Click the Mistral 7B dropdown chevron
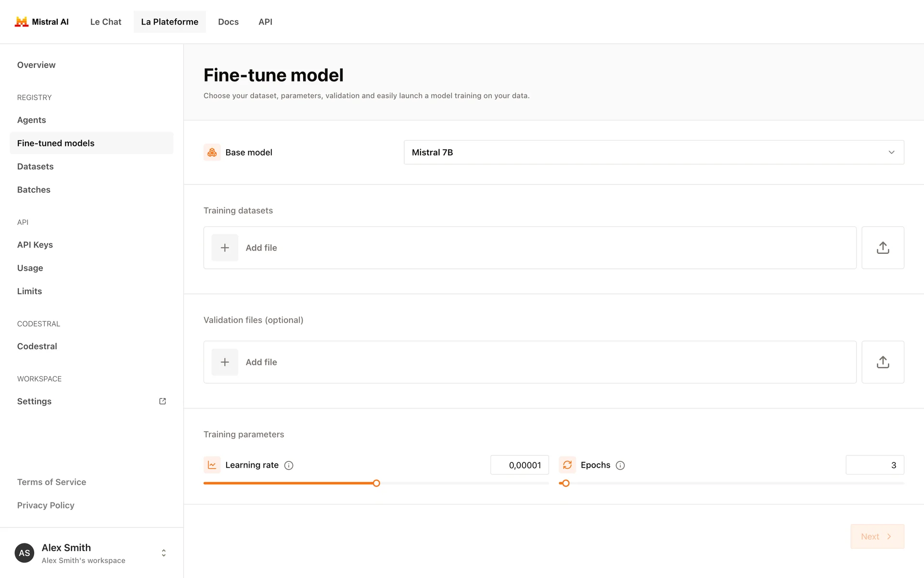Viewport: 924px width, 578px height. (x=891, y=152)
